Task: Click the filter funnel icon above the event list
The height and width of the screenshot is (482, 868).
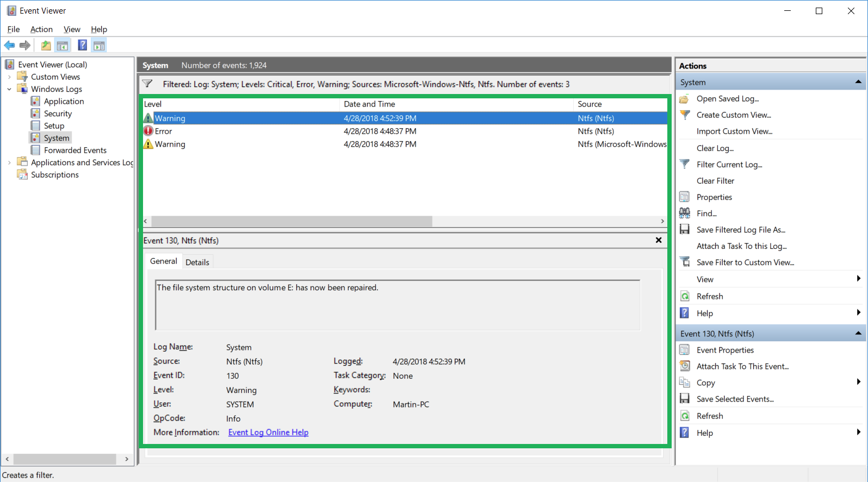Action: point(147,84)
